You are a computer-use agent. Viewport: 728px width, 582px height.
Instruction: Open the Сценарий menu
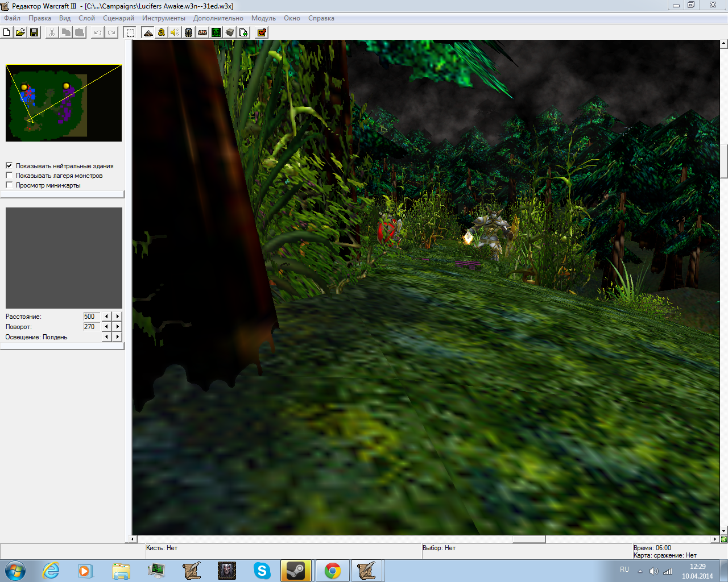(118, 18)
